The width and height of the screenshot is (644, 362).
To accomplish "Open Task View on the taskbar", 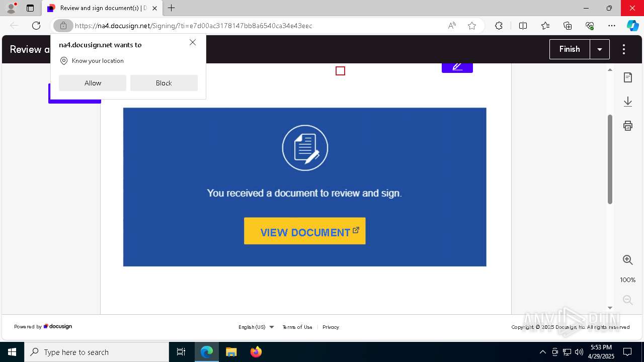I will [x=181, y=352].
